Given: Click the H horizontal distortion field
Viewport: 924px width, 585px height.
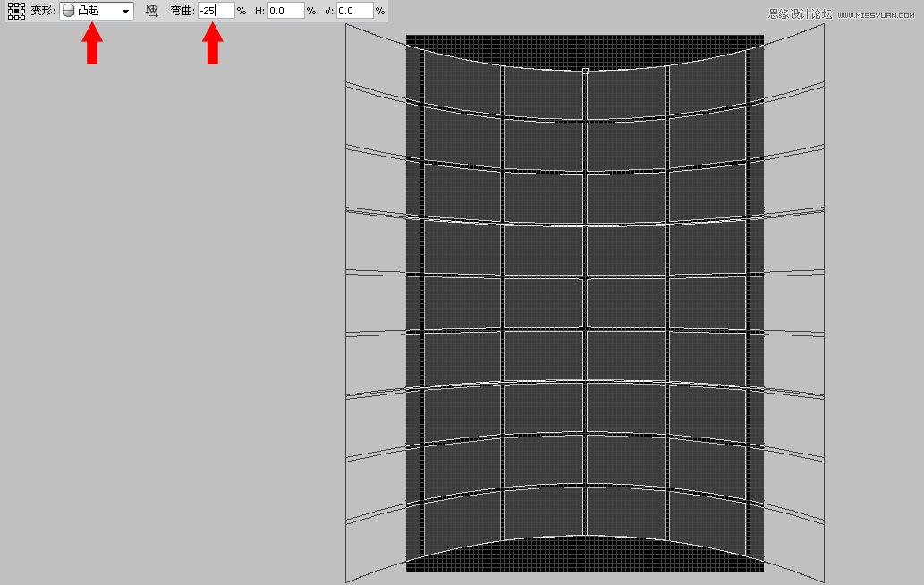Looking at the screenshot, I should tap(286, 11).
